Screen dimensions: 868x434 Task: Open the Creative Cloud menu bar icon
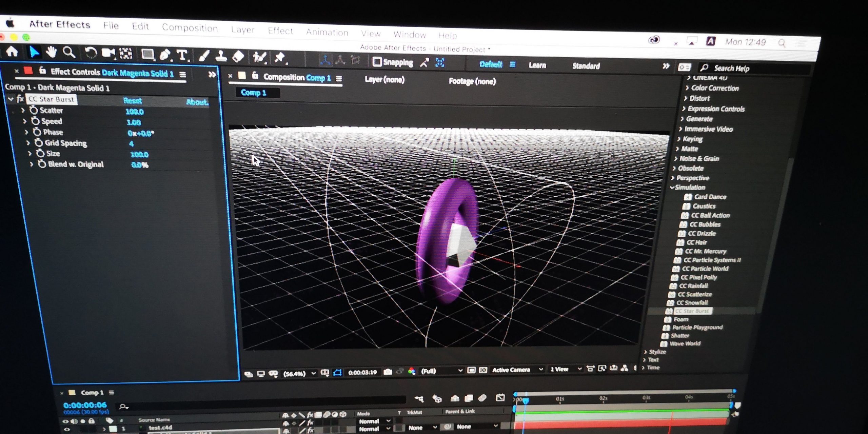tap(654, 40)
